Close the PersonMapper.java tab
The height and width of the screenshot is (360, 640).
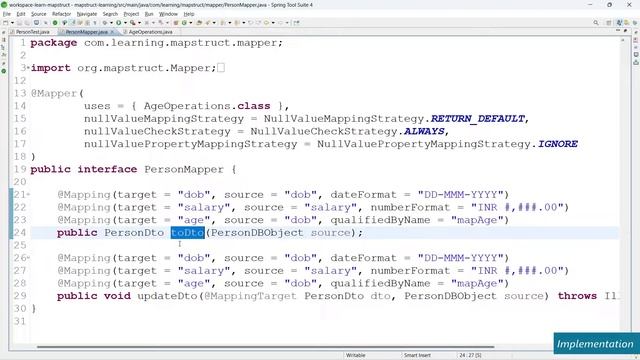(112, 32)
